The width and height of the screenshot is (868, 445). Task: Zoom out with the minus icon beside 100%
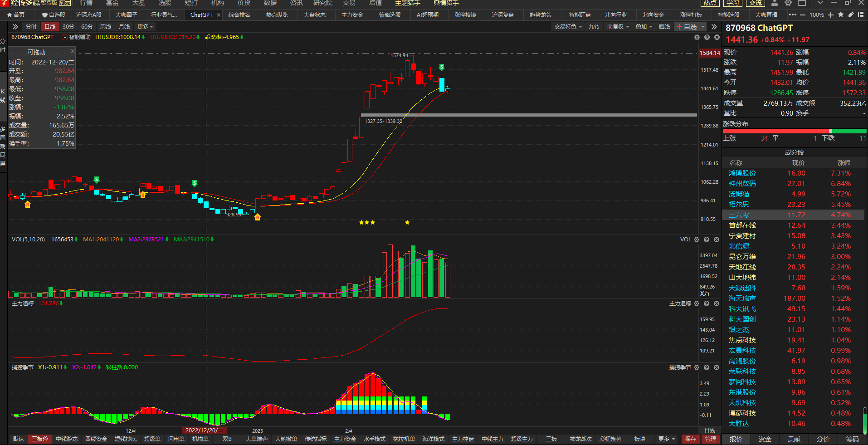803,15
